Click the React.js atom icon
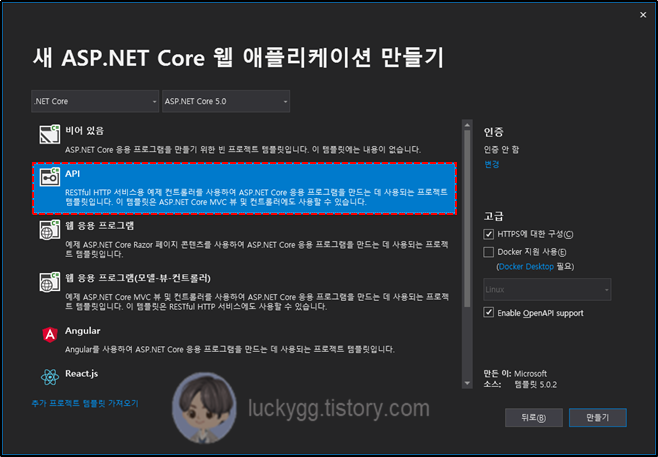 pyautogui.click(x=50, y=377)
